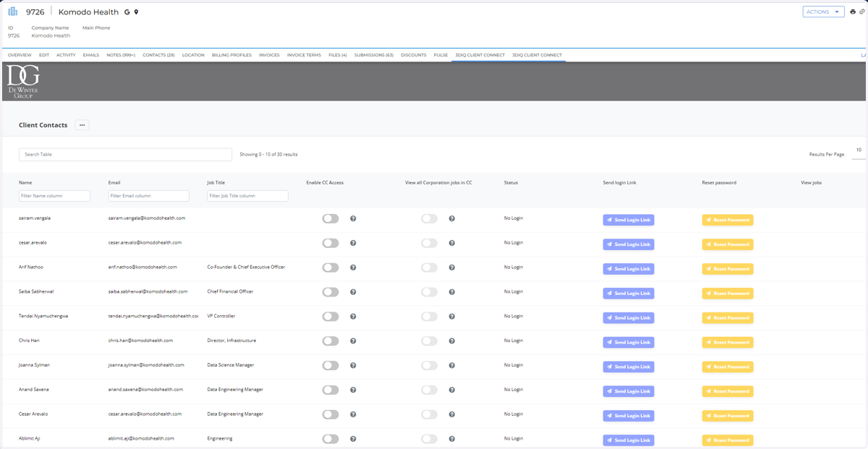Open the Files (4) tab
Screen dimensions: 868x449
(x=338, y=55)
